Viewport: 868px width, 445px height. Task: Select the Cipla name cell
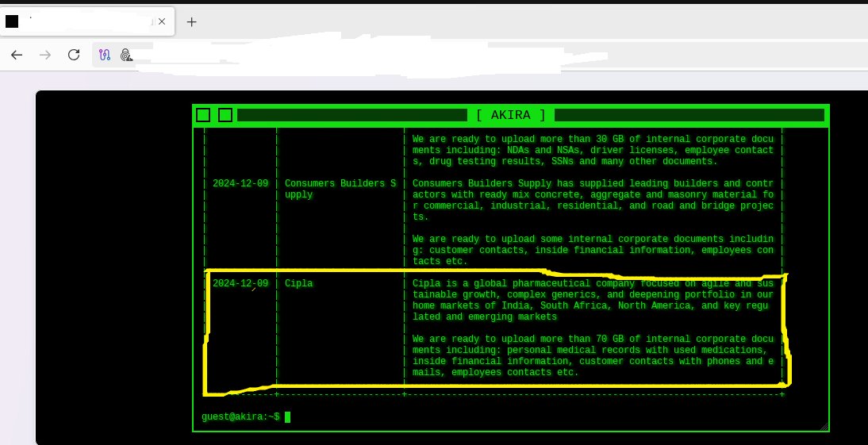[x=299, y=283]
